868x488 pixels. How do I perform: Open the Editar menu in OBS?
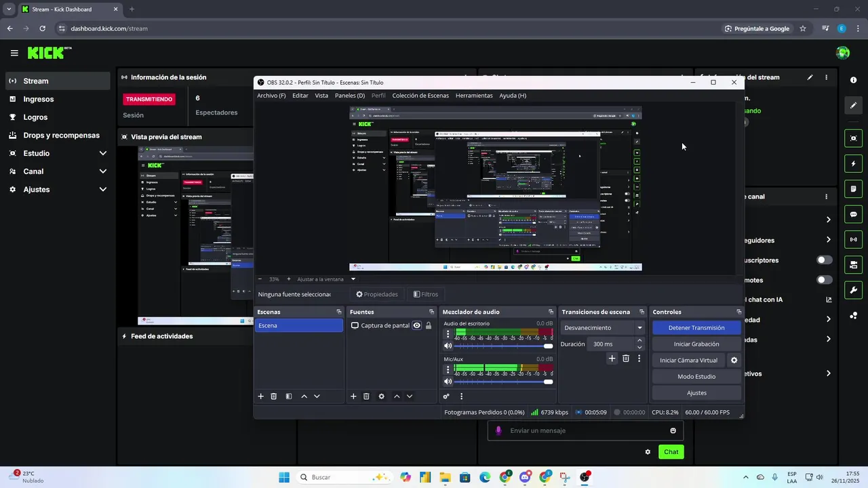pyautogui.click(x=300, y=96)
